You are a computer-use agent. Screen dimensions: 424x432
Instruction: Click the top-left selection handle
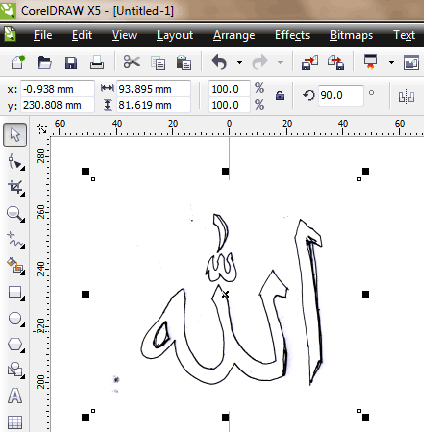pyautogui.click(x=85, y=171)
